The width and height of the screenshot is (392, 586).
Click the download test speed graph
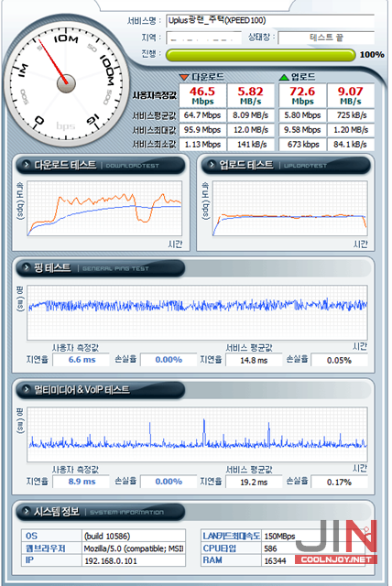pos(104,209)
